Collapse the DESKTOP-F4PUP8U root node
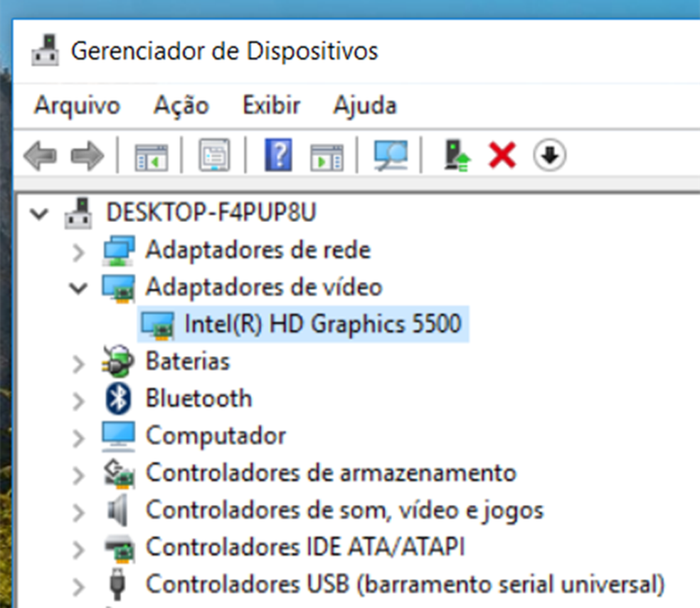The image size is (700, 608). tap(39, 214)
